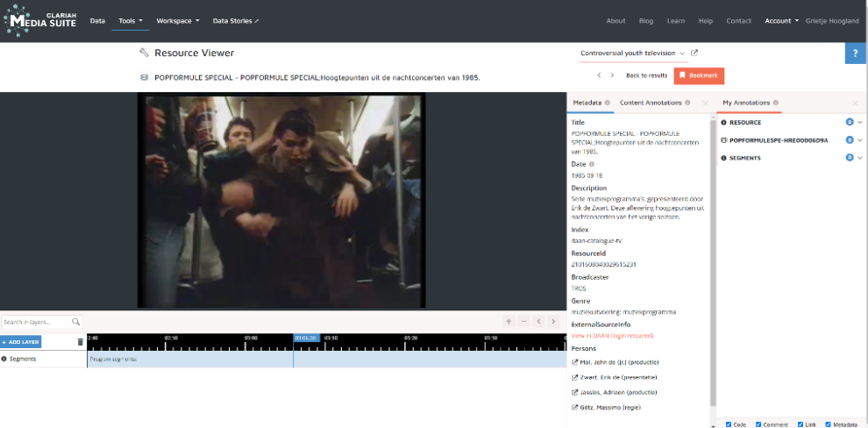The image size is (868, 428).
Task: Click Back to results link
Action: coord(646,76)
